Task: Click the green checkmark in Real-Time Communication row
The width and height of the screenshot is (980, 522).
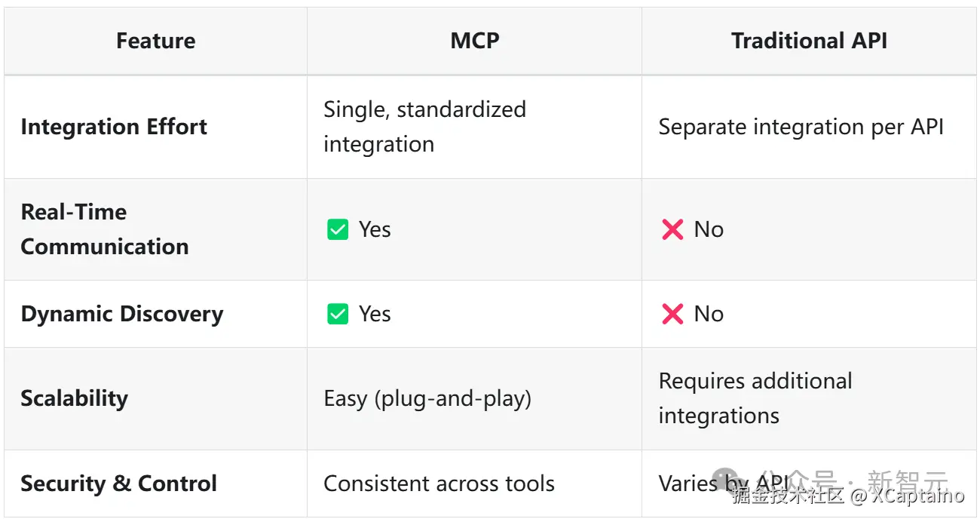Action: click(338, 229)
